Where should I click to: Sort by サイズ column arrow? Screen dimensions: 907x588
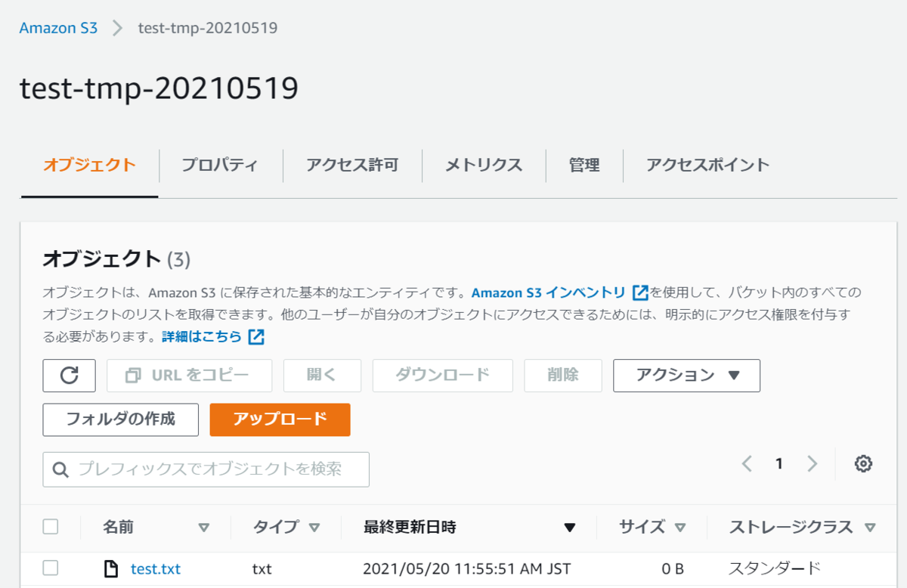[679, 528]
